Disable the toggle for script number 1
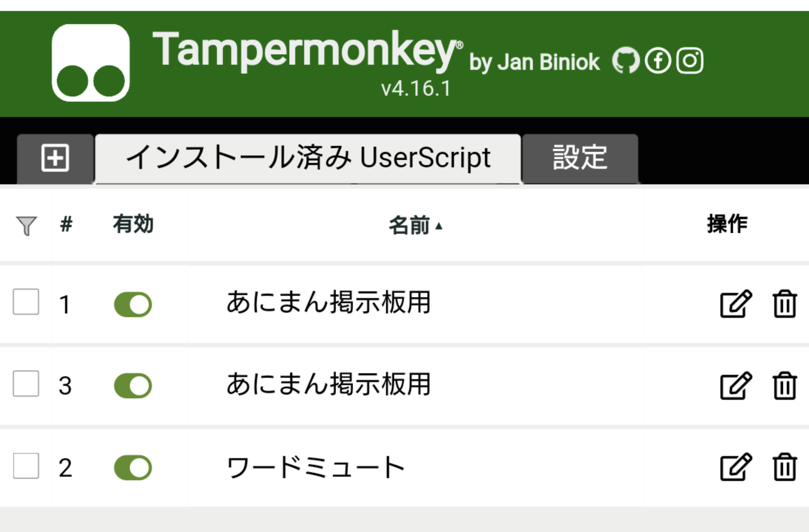This screenshot has width=809, height=532. click(133, 305)
